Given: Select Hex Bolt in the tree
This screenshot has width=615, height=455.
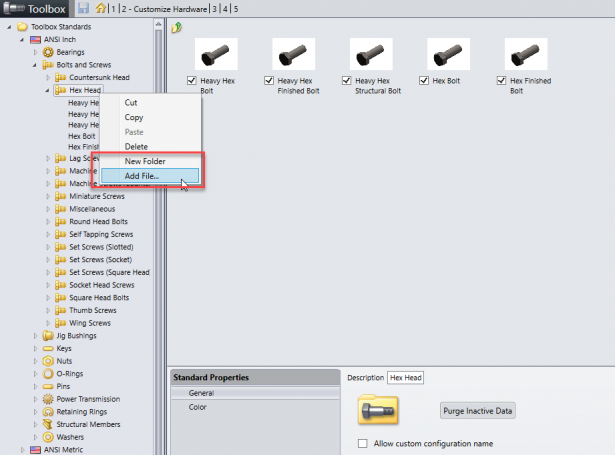Looking at the screenshot, I should click(x=82, y=136).
